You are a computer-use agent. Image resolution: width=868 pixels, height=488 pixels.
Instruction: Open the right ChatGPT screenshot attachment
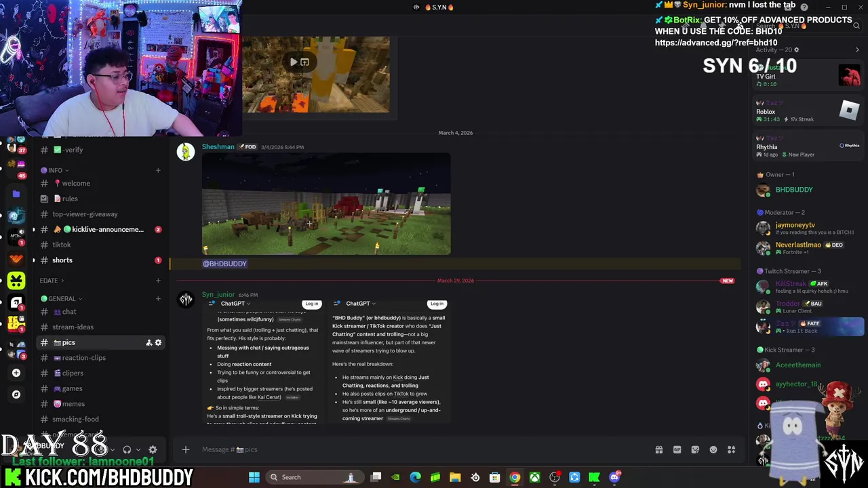tap(389, 362)
